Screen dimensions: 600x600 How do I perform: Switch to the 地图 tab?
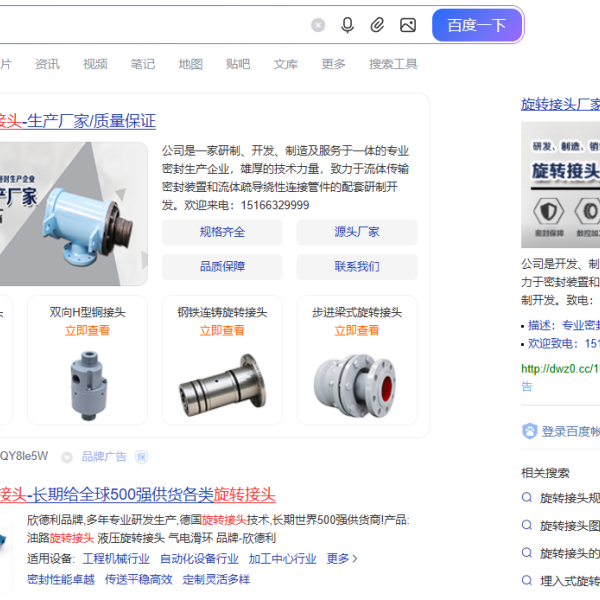click(191, 64)
